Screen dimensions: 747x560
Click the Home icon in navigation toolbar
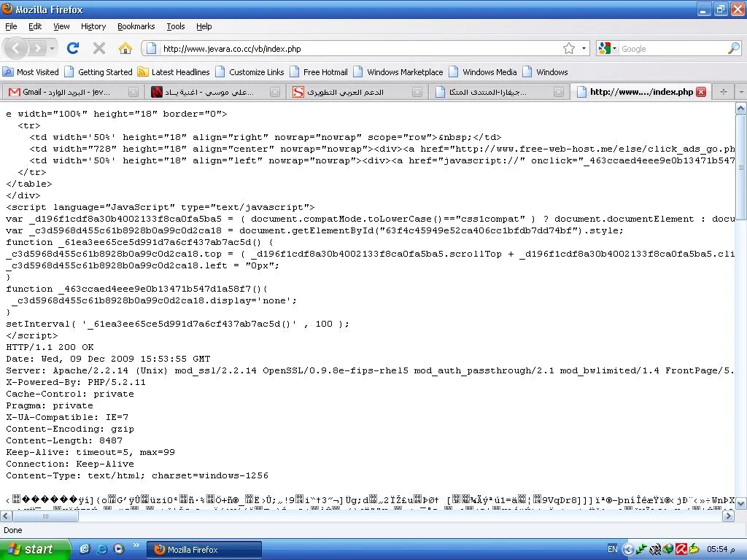125,49
